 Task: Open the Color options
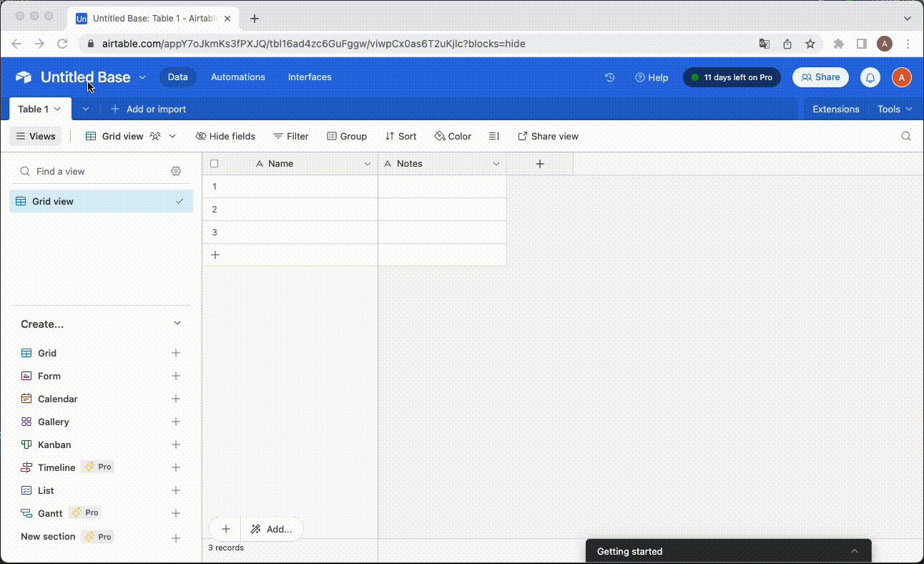coord(453,136)
